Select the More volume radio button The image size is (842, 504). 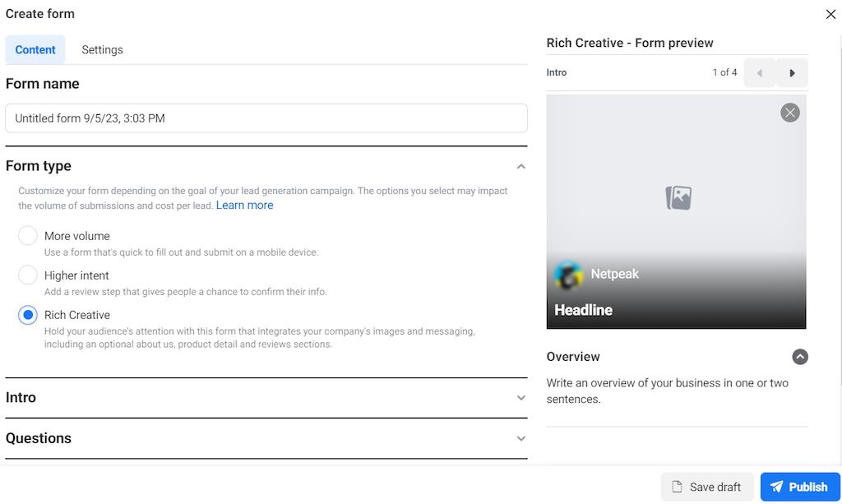pyautogui.click(x=28, y=236)
